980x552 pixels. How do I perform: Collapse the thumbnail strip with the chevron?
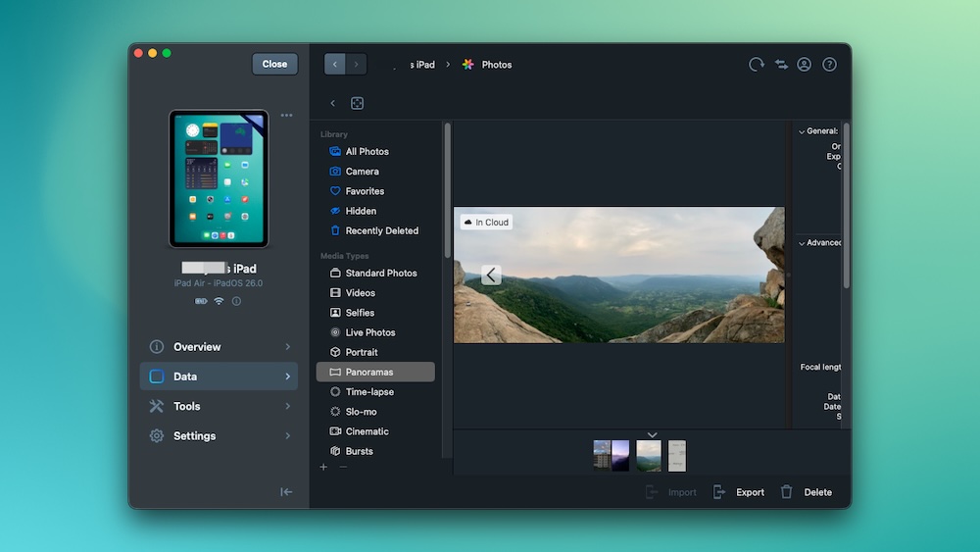pyautogui.click(x=652, y=434)
